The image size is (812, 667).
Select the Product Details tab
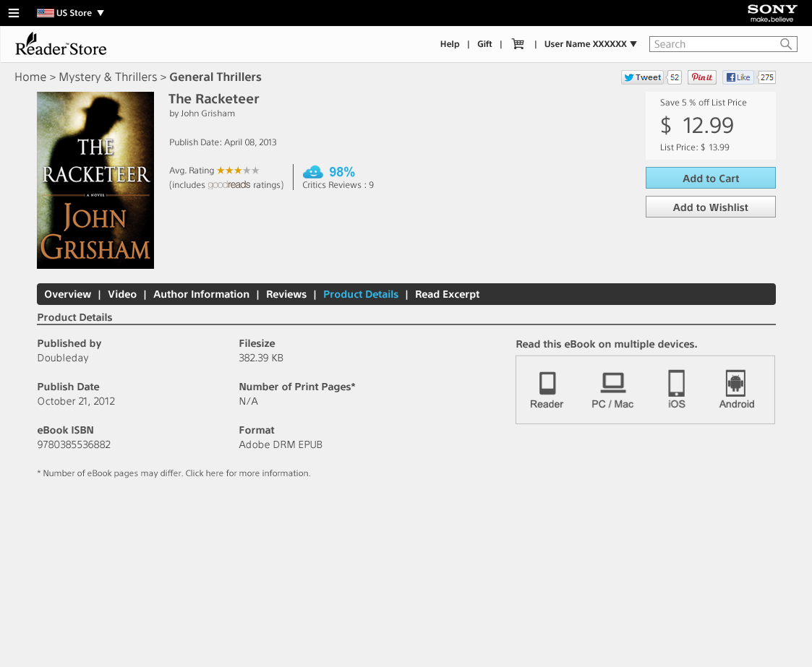[x=361, y=294]
